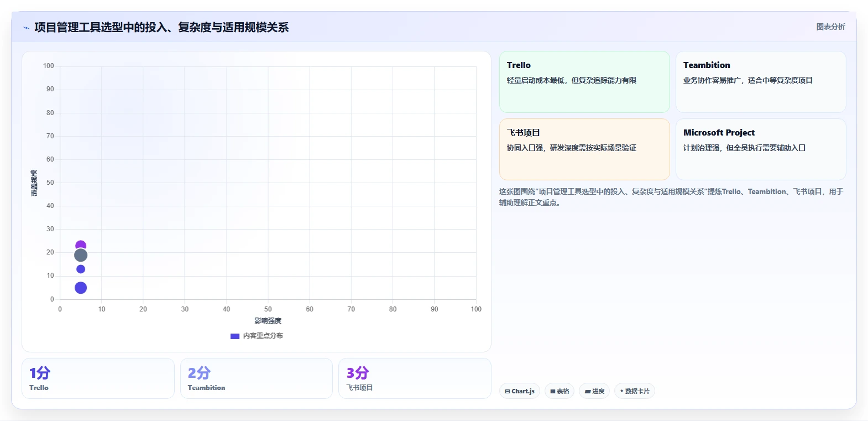Image resolution: width=868 pixels, height=421 pixels.
Task: Click the lowest blue bubble near value 5
Action: click(81, 288)
